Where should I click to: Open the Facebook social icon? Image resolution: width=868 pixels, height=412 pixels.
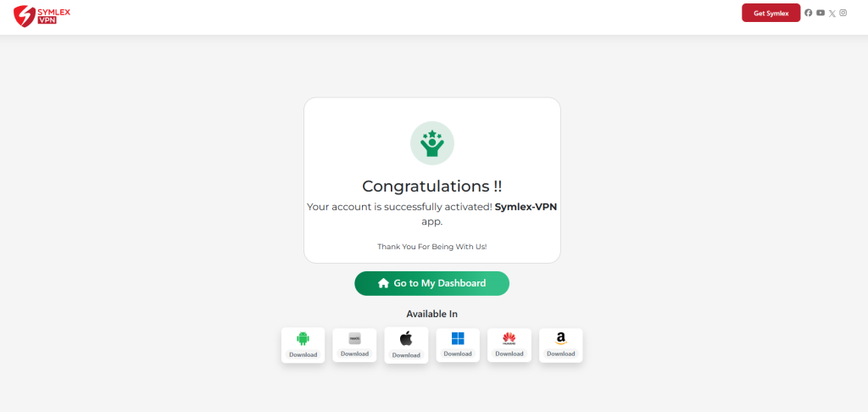[x=808, y=13]
